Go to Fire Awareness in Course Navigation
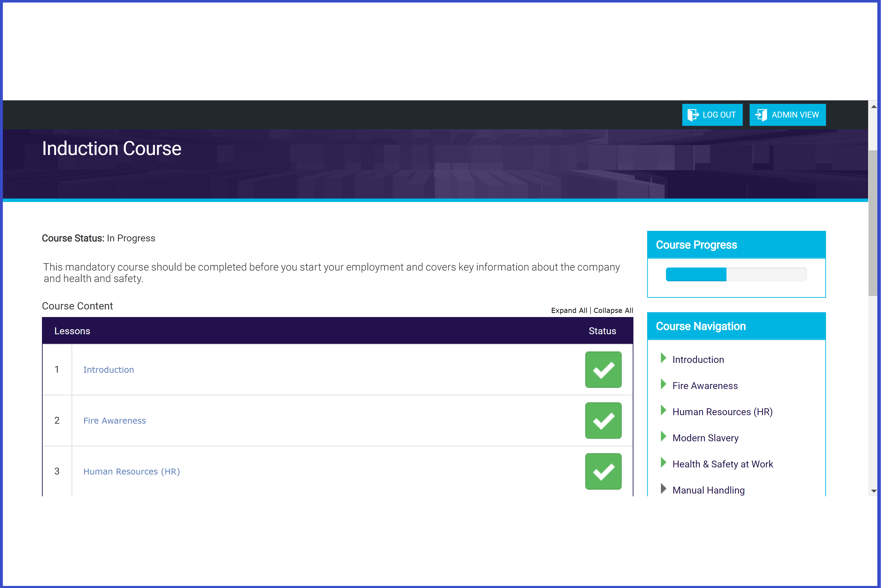The image size is (881, 588). pyautogui.click(x=705, y=386)
